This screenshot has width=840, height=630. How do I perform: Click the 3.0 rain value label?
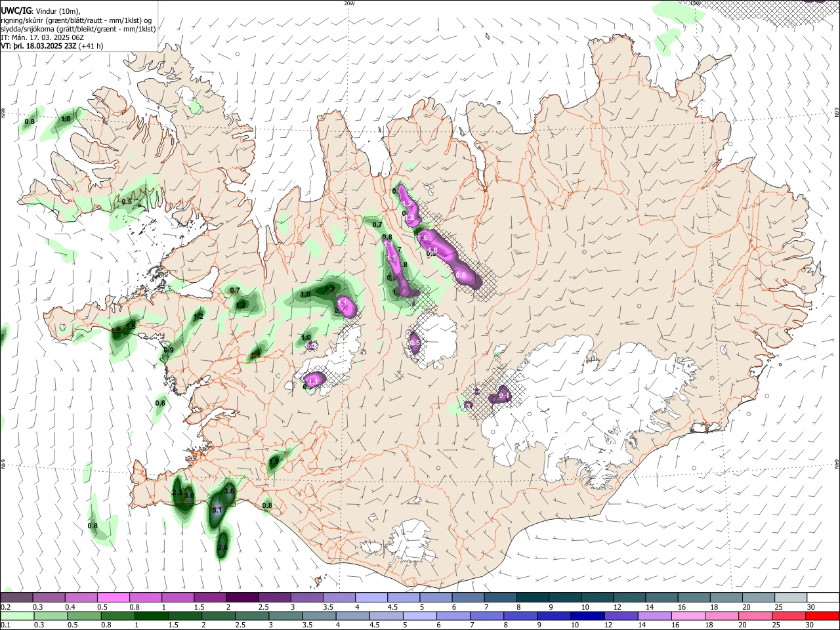click(189, 495)
